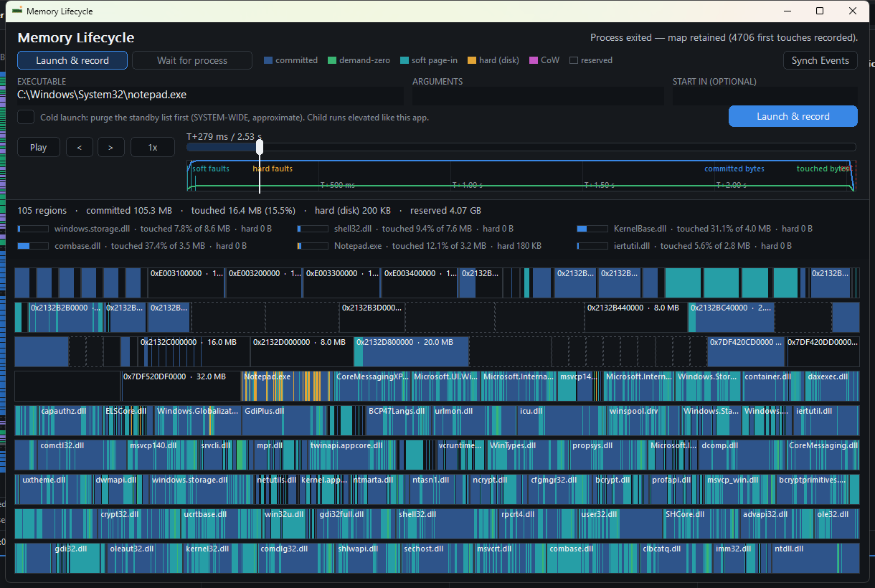Open the Synch Events button
875x588 pixels.
820,60
